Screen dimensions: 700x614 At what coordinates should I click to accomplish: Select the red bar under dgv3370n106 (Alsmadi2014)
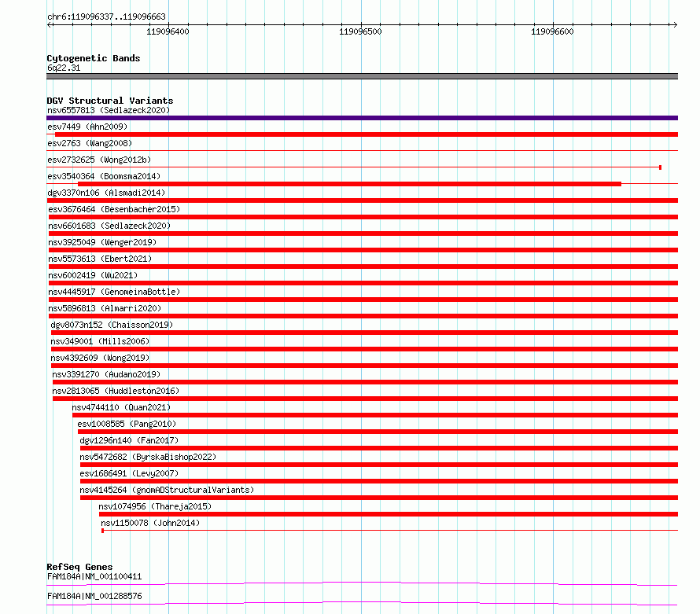tap(362, 200)
